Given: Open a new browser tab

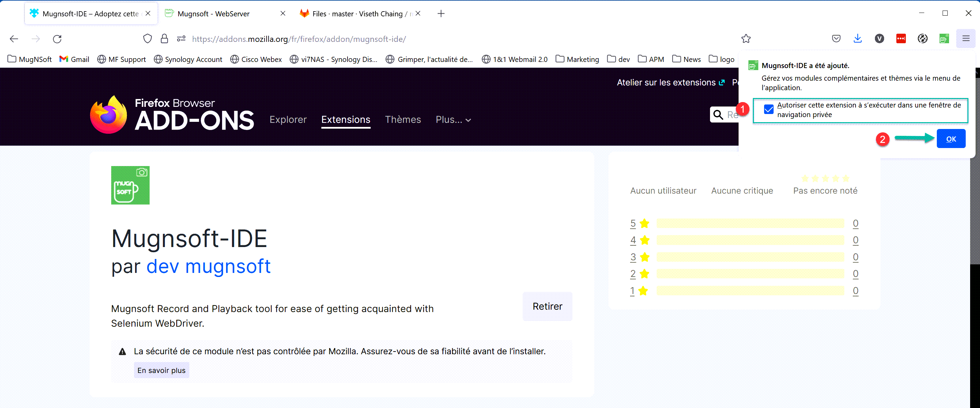Looking at the screenshot, I should point(441,14).
